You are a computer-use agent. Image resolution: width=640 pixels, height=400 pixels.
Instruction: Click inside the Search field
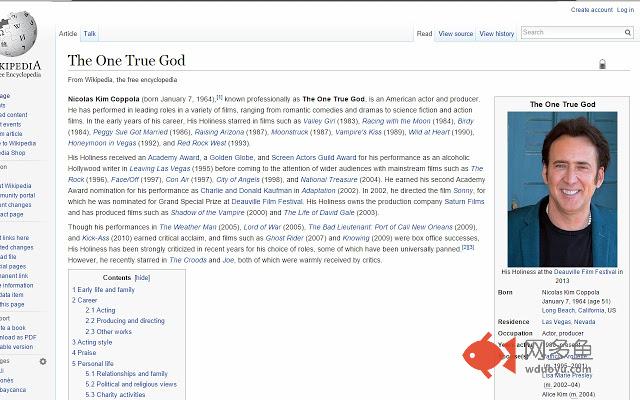[572, 32]
